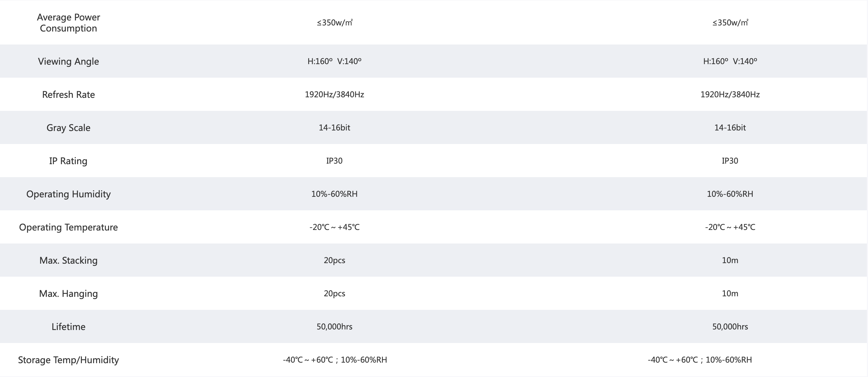Select the Operating Temperature label
Viewport: 868px width, 377px height.
pos(68,227)
